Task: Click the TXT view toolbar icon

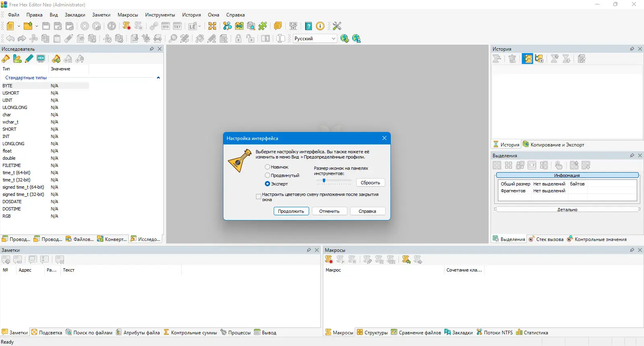Action: (x=177, y=26)
